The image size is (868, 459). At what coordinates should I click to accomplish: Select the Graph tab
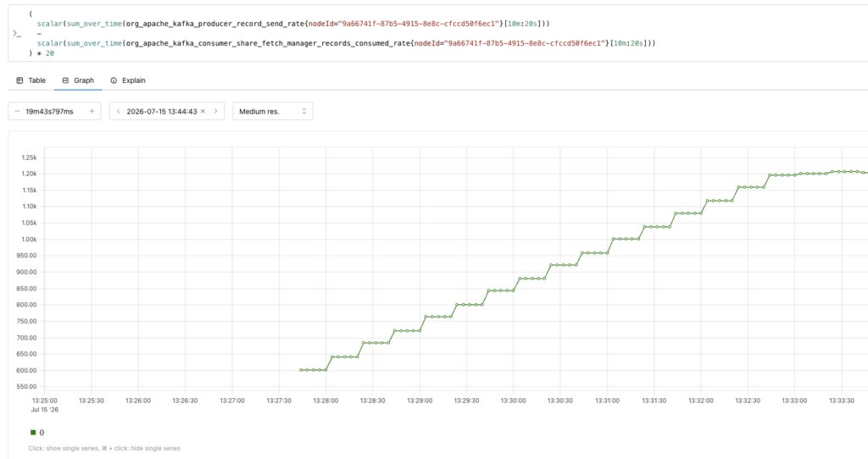(x=78, y=80)
